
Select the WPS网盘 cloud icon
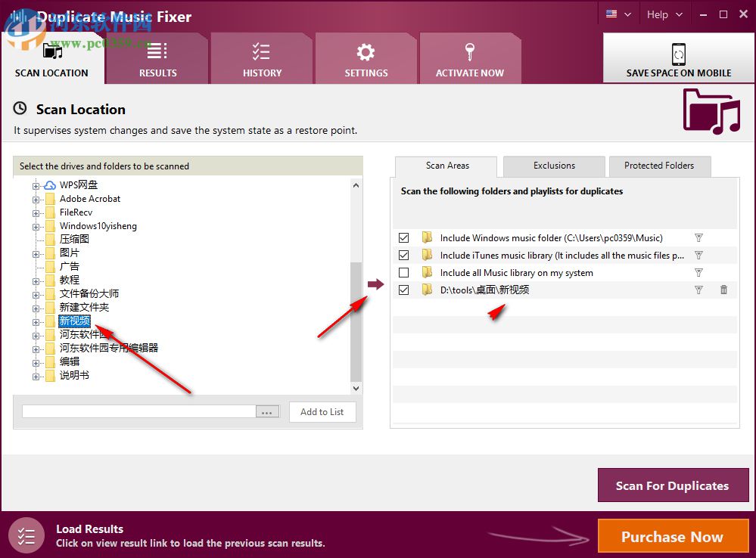(50, 185)
